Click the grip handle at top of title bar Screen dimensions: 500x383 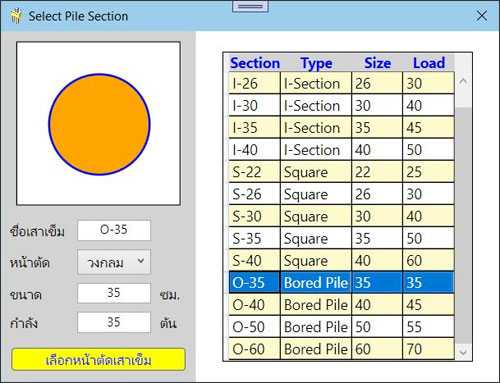(250, 6)
